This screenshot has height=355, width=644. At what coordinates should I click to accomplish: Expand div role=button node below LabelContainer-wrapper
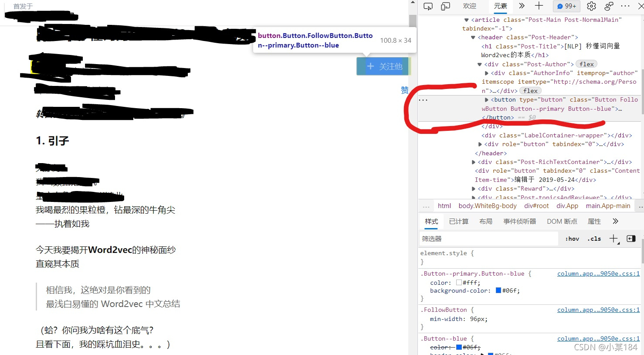coord(480,144)
